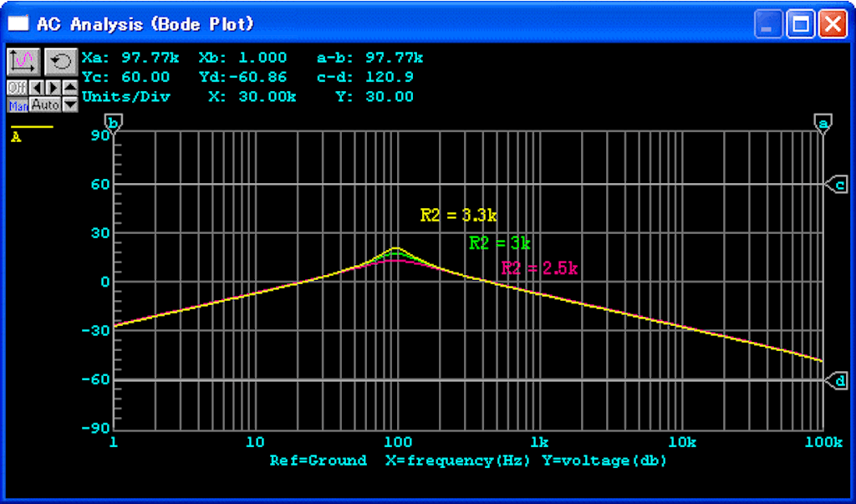Click the c-d: 120.9 readout
The height and width of the screenshot is (504, 856).
pyautogui.click(x=365, y=77)
